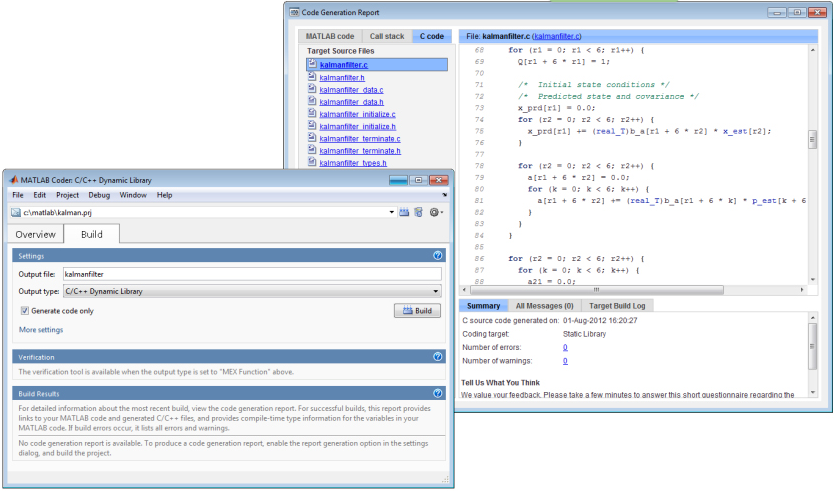Click the Output file input field
Image resolution: width=834 pixels, height=493 pixels.
(x=252, y=274)
